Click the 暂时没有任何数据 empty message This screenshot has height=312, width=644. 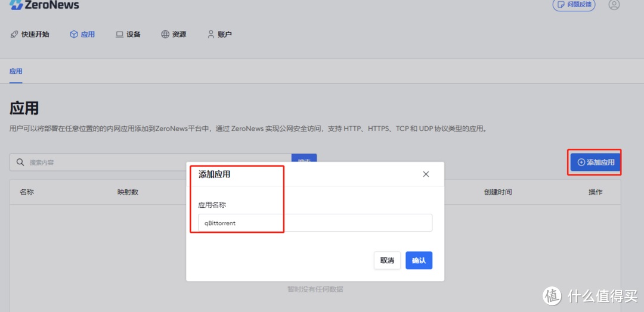(x=315, y=289)
